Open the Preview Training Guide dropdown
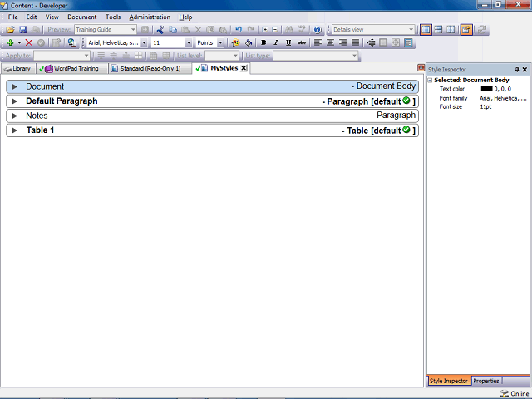The image size is (532, 399). pos(133,30)
